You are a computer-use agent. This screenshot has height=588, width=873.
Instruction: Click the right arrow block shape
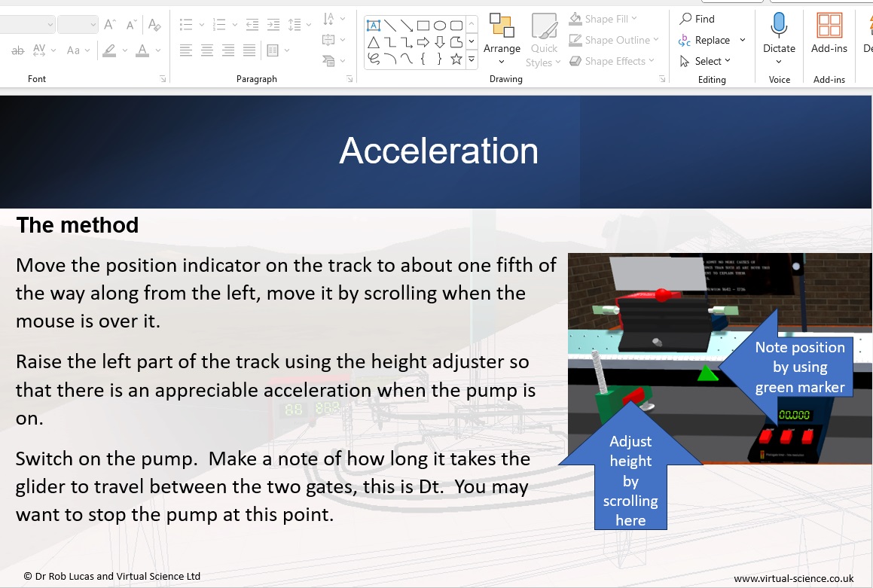tap(423, 42)
